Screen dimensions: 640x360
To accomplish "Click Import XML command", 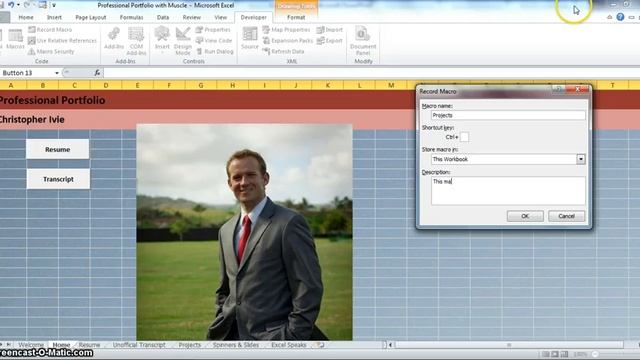I will click(330, 30).
